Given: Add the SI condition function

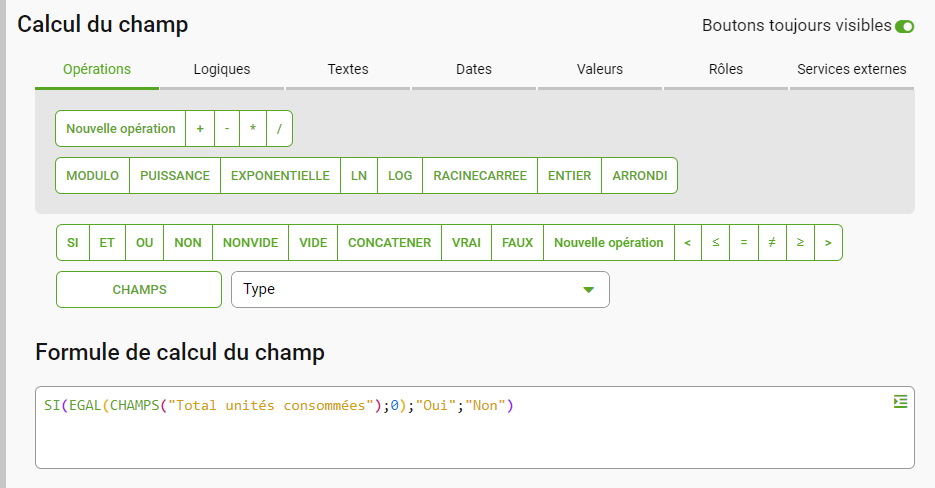Looking at the screenshot, I should [x=73, y=242].
